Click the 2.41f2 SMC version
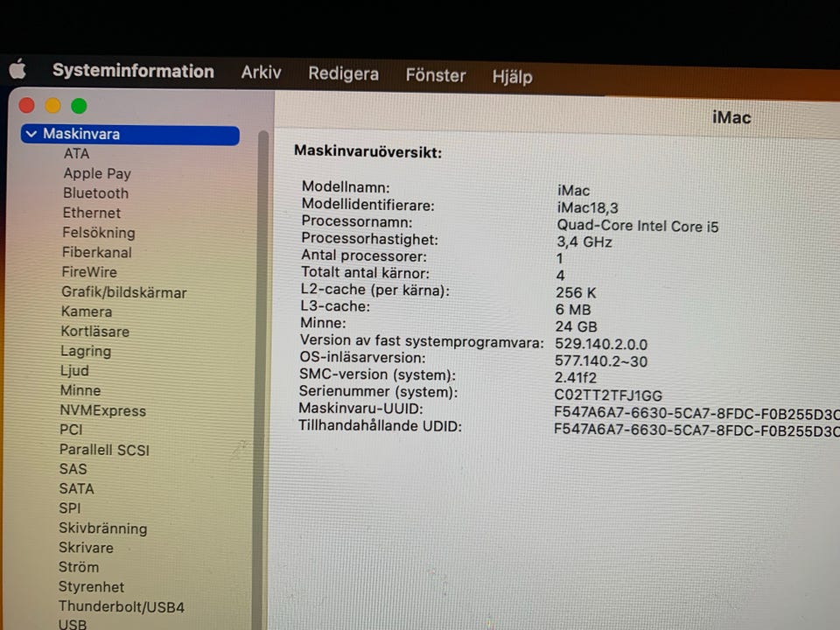Screen dimensions: 840x630 pos(576,378)
